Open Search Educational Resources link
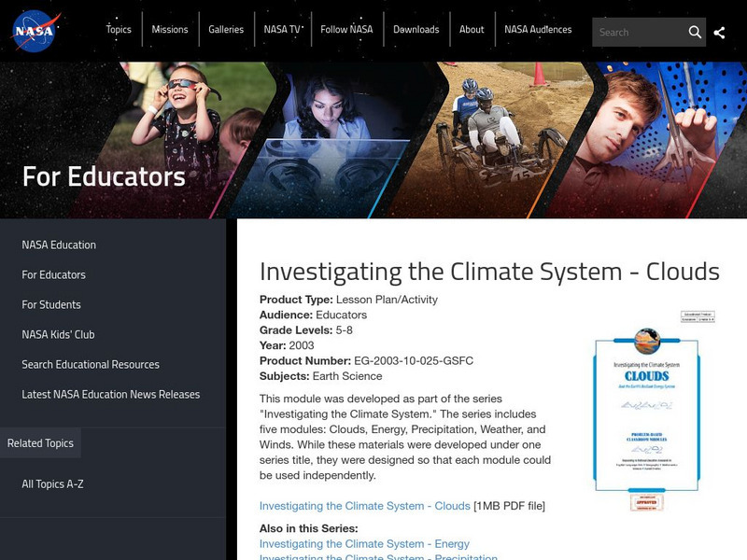 [91, 364]
